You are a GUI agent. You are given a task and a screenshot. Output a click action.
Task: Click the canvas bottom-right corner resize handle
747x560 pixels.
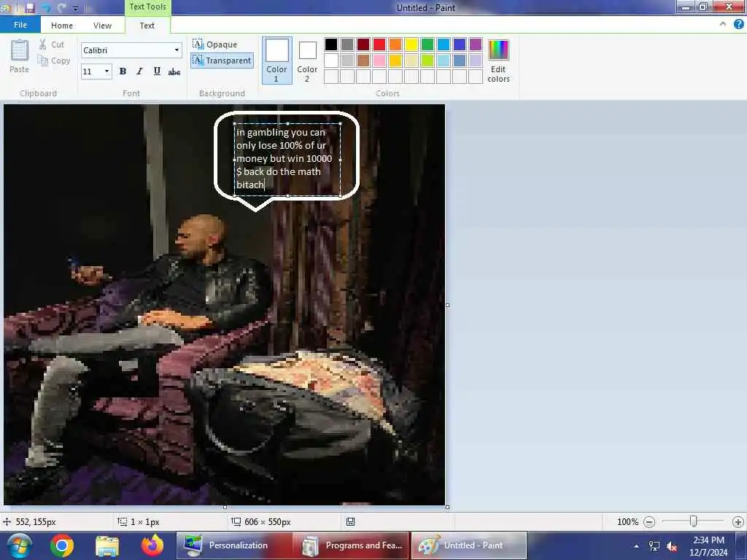coord(447,507)
